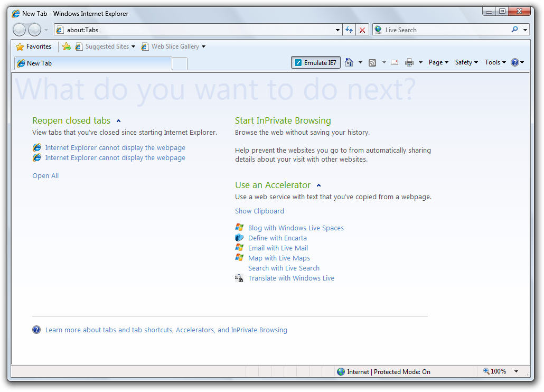
Task: Reopen the first 'cannot display the webpage' tab
Action: (115, 148)
